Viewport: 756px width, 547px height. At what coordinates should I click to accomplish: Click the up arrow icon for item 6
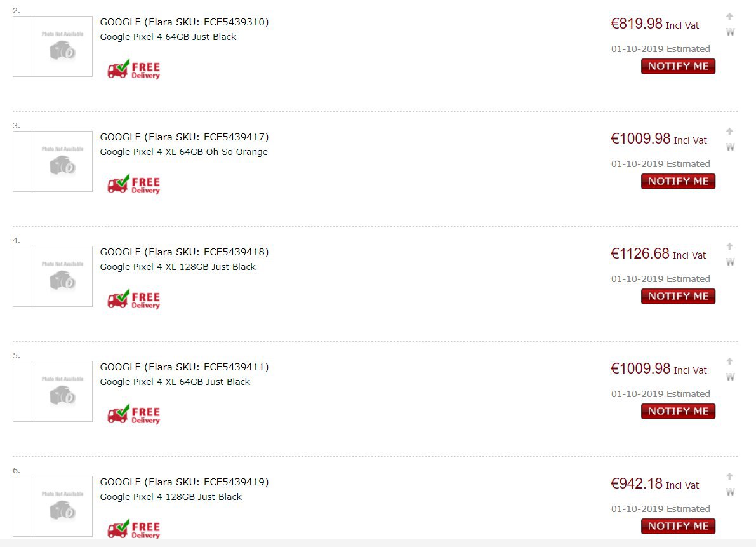tap(730, 476)
